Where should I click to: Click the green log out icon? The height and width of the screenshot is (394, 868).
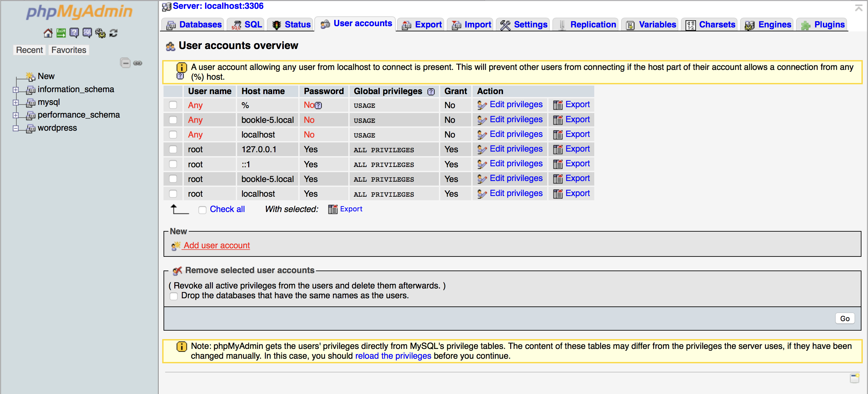(x=61, y=33)
